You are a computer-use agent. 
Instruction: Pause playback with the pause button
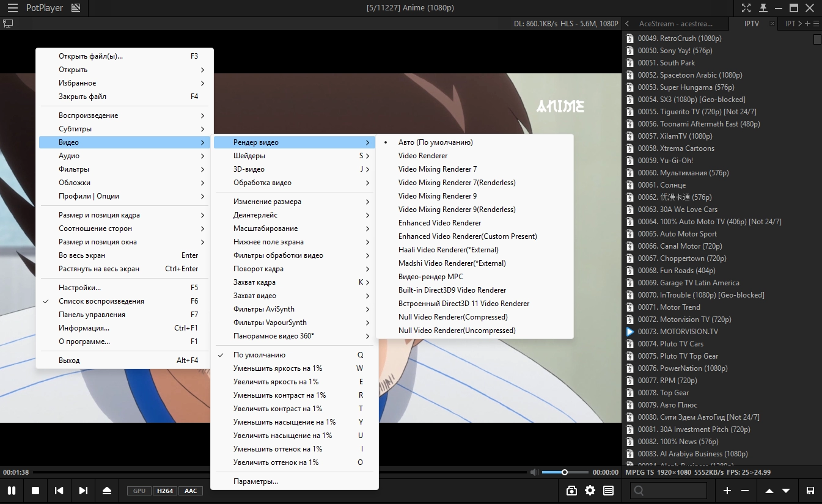point(12,491)
